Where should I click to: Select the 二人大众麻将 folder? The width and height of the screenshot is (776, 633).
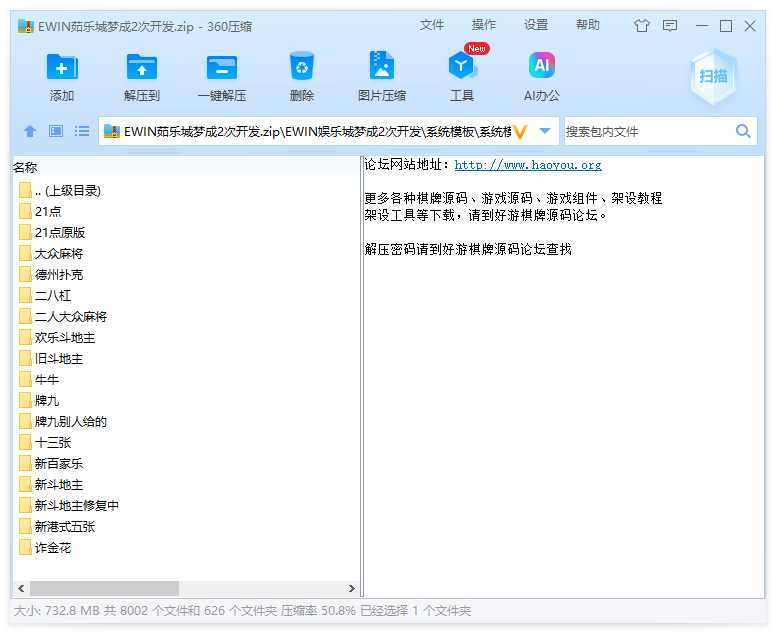coord(63,316)
